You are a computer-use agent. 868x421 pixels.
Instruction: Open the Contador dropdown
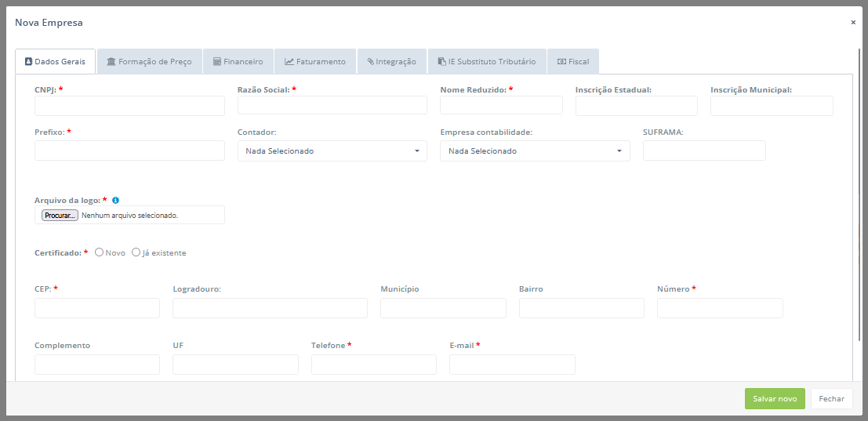[x=332, y=151]
